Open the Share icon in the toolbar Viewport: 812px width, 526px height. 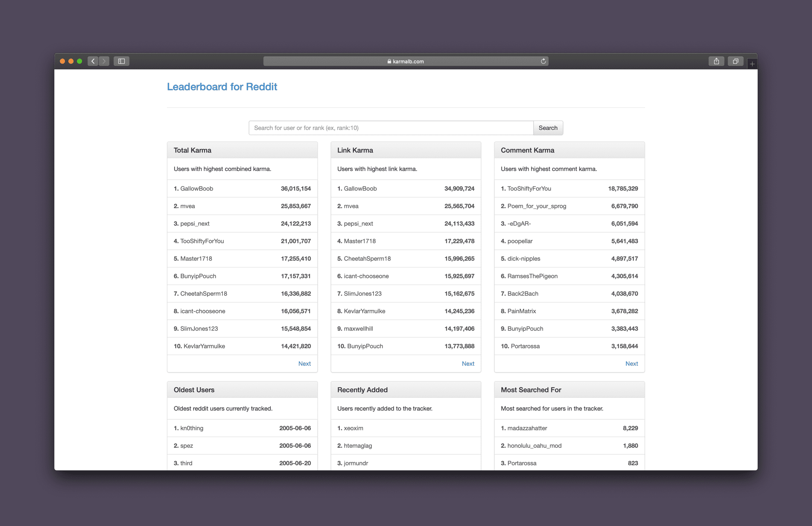coord(716,61)
